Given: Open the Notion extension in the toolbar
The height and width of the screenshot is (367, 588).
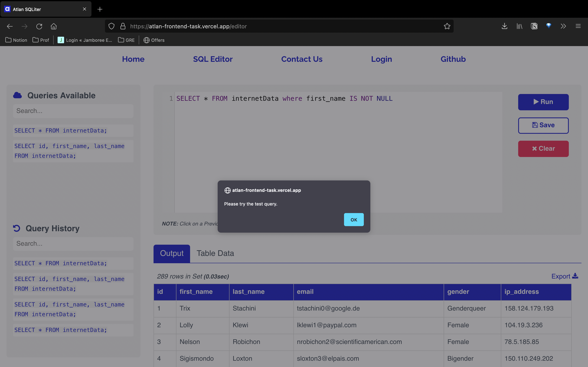Looking at the screenshot, I should [x=534, y=26].
